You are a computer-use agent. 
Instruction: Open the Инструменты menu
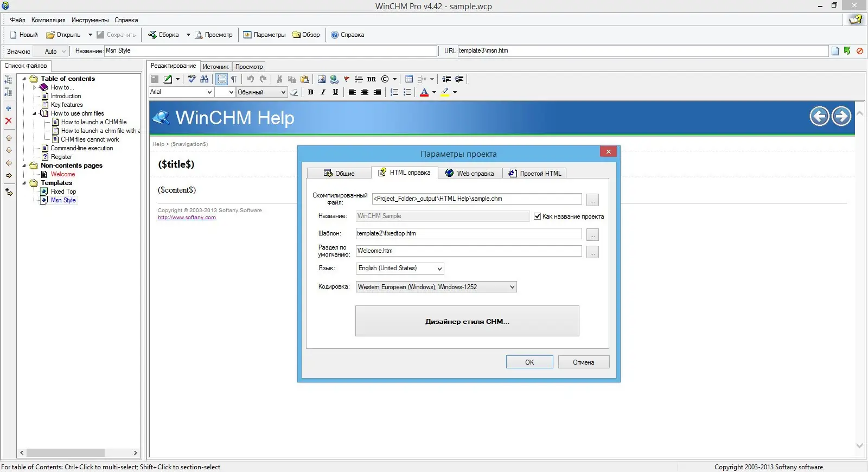90,20
